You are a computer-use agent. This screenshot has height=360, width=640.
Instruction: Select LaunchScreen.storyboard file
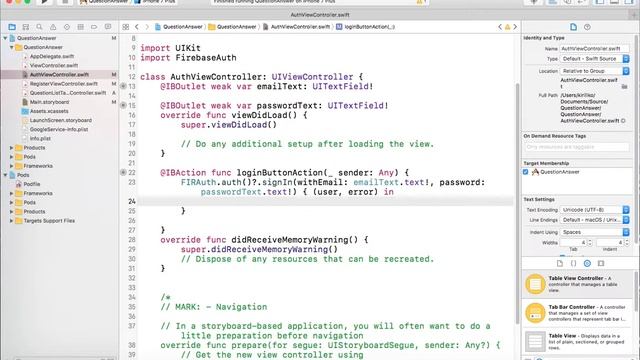pos(60,120)
